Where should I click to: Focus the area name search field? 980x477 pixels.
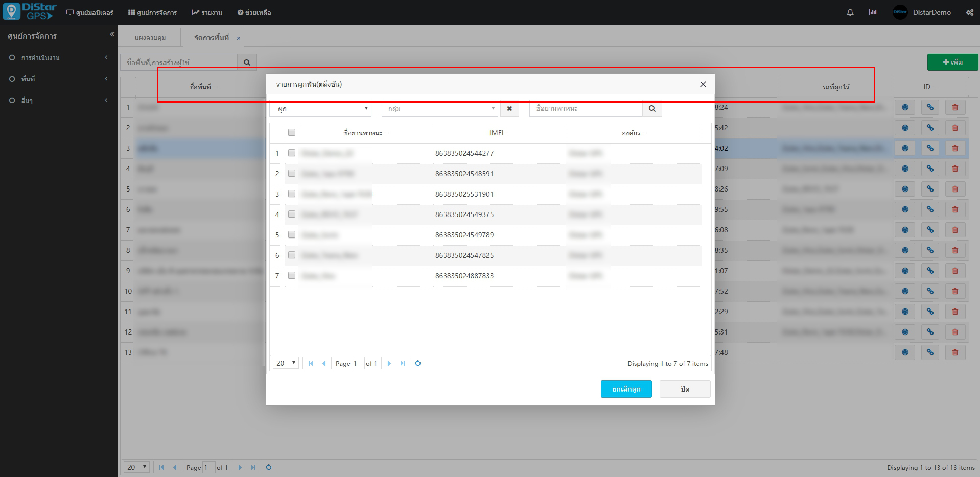[x=179, y=62]
